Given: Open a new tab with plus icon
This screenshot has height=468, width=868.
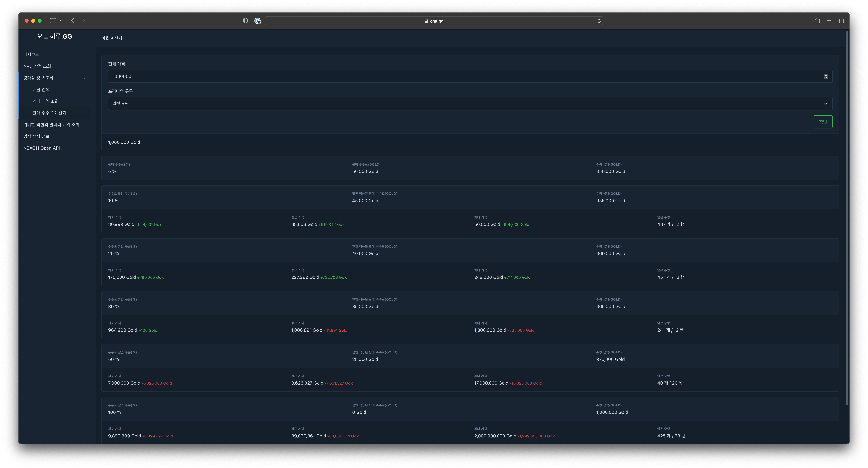Looking at the screenshot, I should pyautogui.click(x=829, y=21).
